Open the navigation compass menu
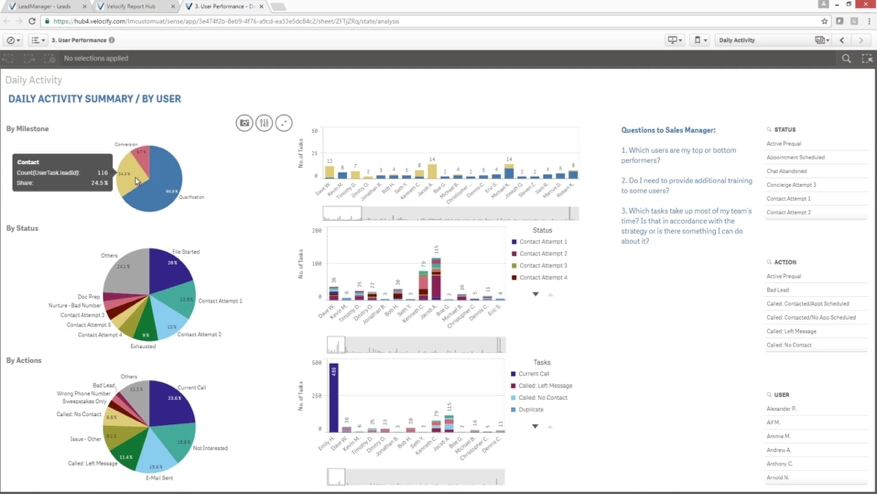The height and width of the screenshot is (494, 877). [x=13, y=40]
